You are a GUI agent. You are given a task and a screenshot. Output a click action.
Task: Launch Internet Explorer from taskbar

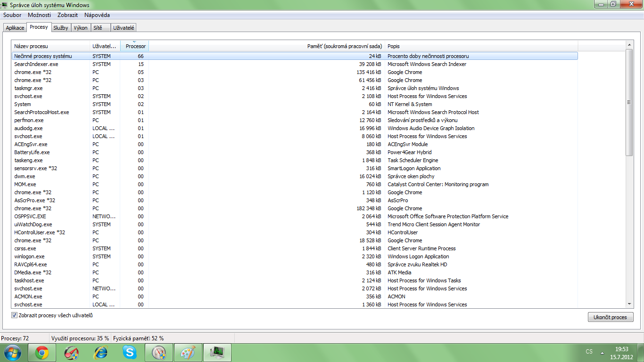[100, 352]
